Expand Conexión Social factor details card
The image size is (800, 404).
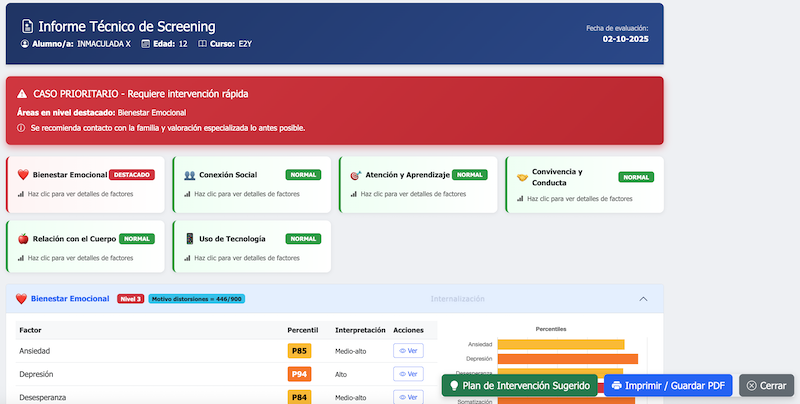click(248, 184)
